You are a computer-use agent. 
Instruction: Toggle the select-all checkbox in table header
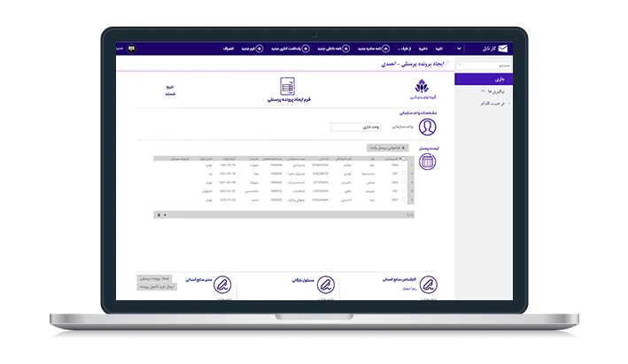pyautogui.click(x=403, y=159)
